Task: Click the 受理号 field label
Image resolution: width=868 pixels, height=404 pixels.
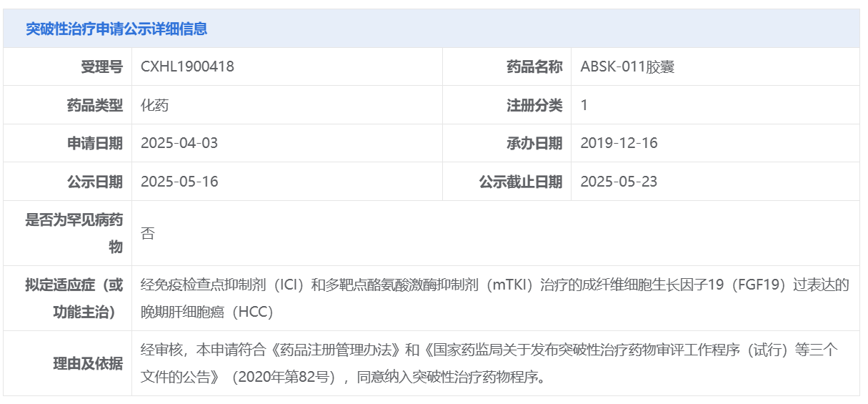Action: 102,67
